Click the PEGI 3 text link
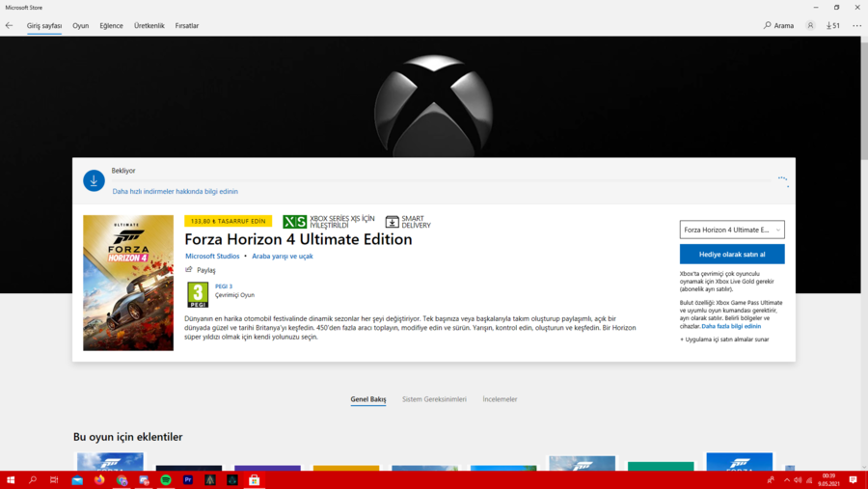The height and width of the screenshot is (489, 868). pos(224,286)
